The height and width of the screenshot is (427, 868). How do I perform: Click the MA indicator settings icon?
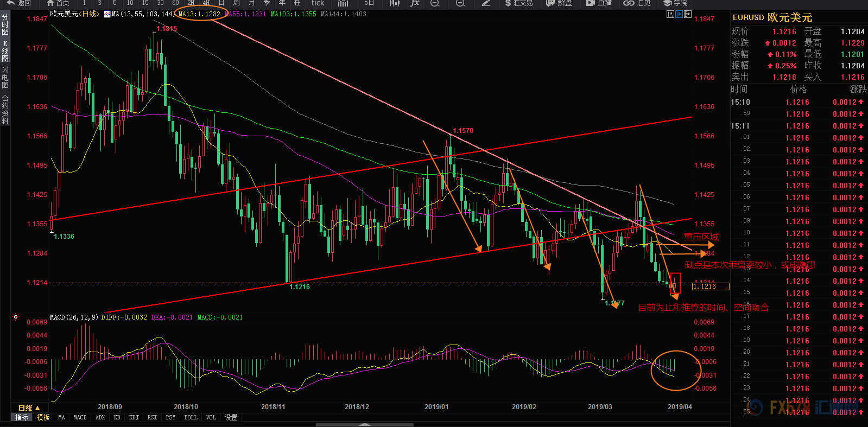click(x=107, y=14)
